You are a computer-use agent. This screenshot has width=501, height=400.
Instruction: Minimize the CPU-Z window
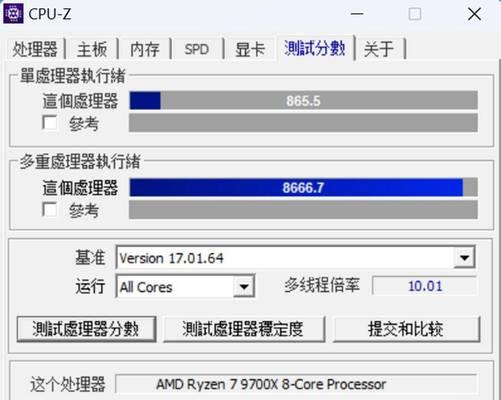357,14
